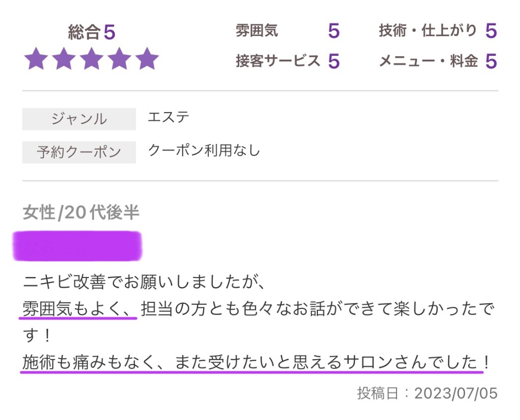Open the エステ genre value
Screen dimensions: 520x420
(x=169, y=118)
